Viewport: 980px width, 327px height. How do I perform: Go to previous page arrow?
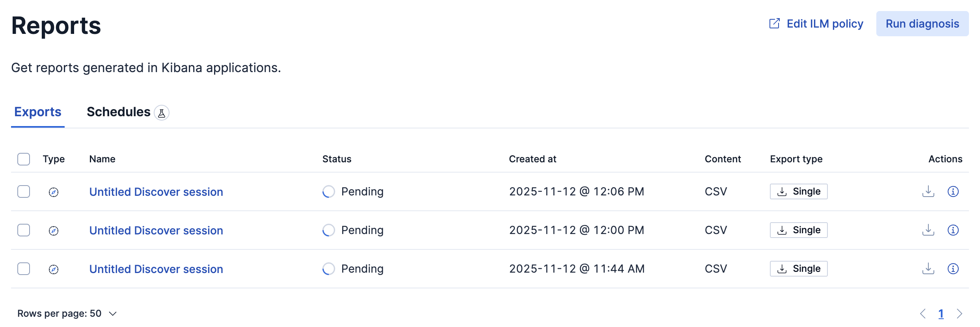pyautogui.click(x=923, y=314)
